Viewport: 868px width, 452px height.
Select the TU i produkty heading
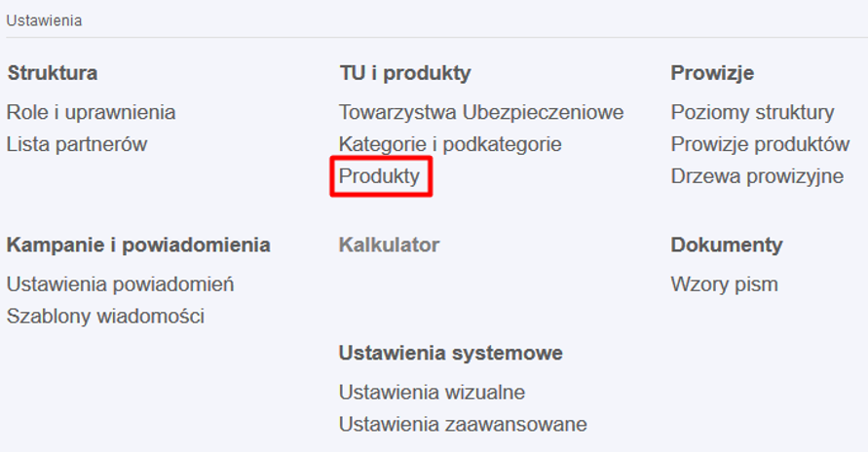click(x=404, y=73)
